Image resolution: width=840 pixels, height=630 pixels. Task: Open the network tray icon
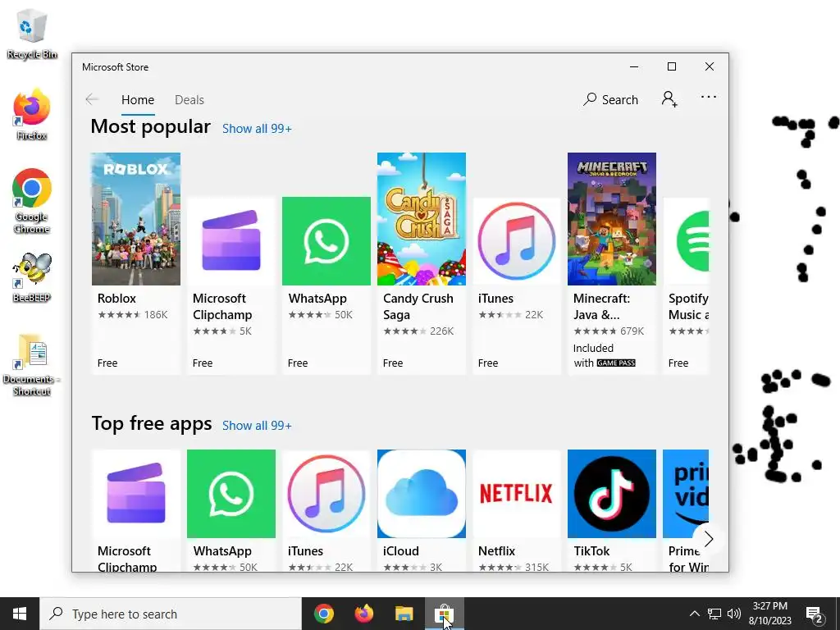(714, 614)
